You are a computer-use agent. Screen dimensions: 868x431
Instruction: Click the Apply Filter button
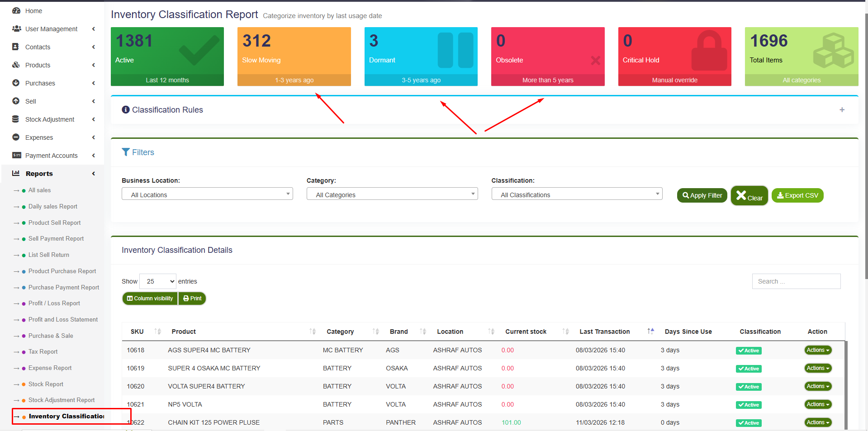[702, 195]
